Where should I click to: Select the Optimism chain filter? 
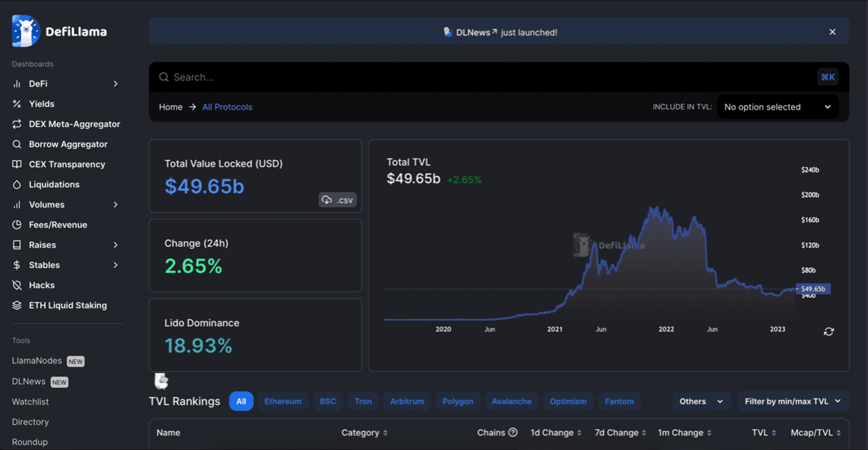(568, 401)
